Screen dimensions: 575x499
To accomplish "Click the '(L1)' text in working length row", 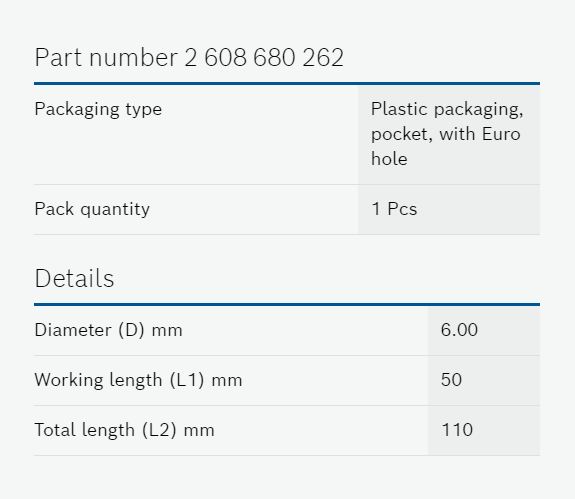I will [x=187, y=380].
